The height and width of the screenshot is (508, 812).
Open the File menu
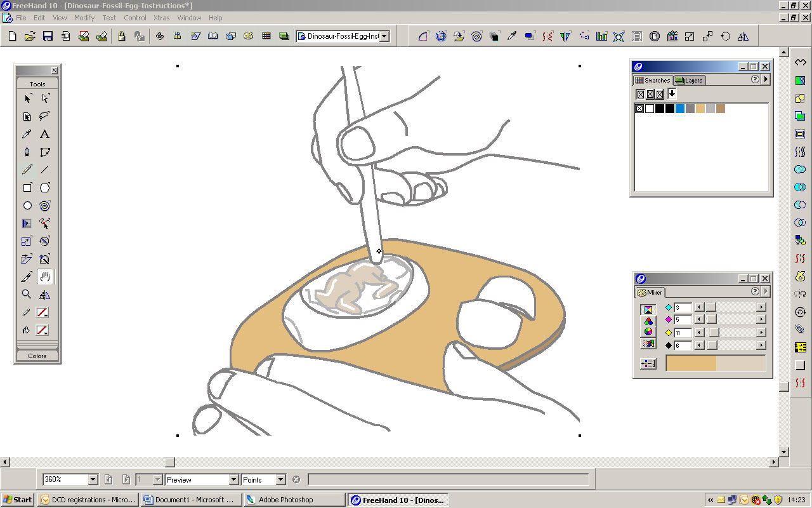(x=21, y=18)
